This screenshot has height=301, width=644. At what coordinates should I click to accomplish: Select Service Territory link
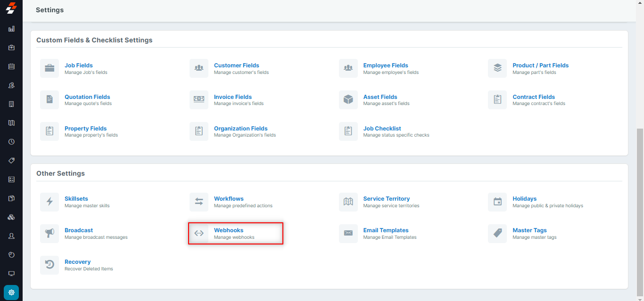pyautogui.click(x=386, y=199)
